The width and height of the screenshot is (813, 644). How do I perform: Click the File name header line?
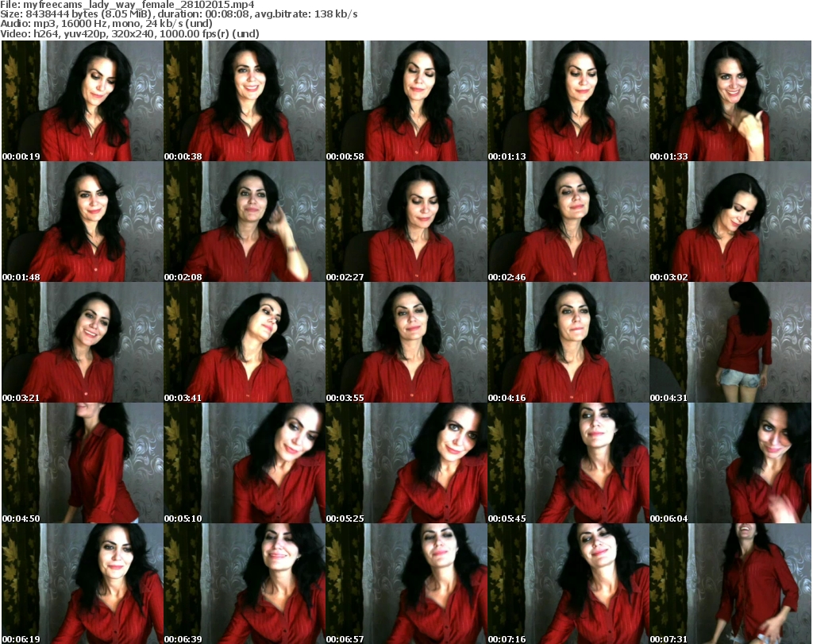click(127, 5)
